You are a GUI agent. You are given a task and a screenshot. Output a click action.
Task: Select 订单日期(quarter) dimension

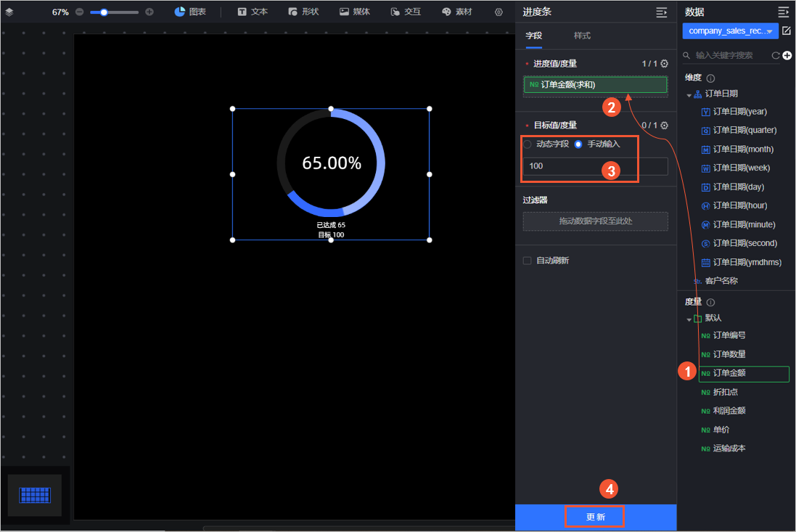(739, 131)
